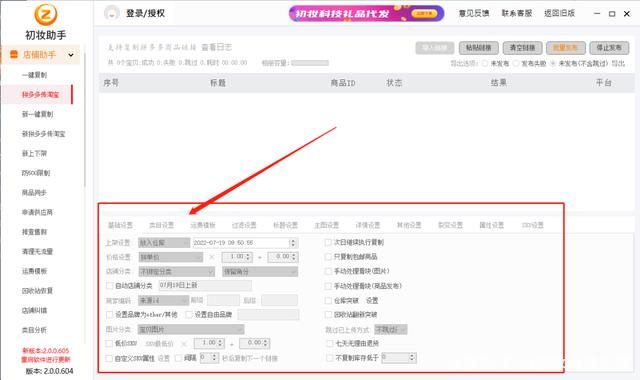This screenshot has width=640, height=380.
Task: Select 排查重复 in the sidebar
Action: point(35,232)
